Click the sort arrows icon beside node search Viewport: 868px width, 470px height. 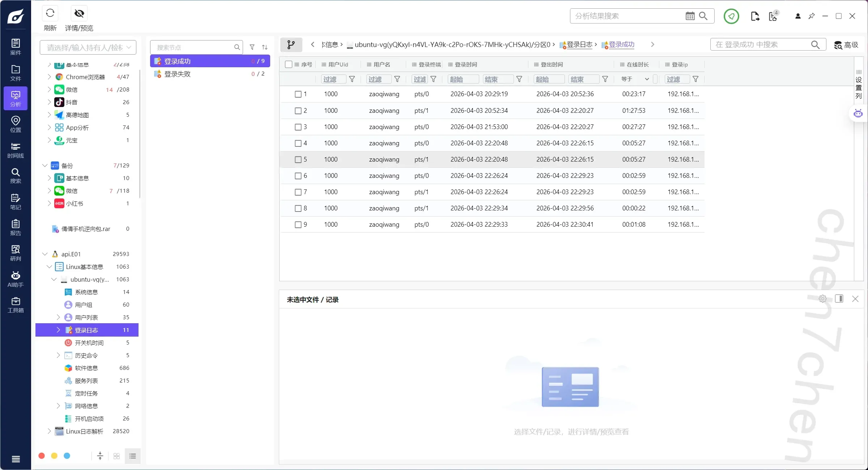pos(265,47)
